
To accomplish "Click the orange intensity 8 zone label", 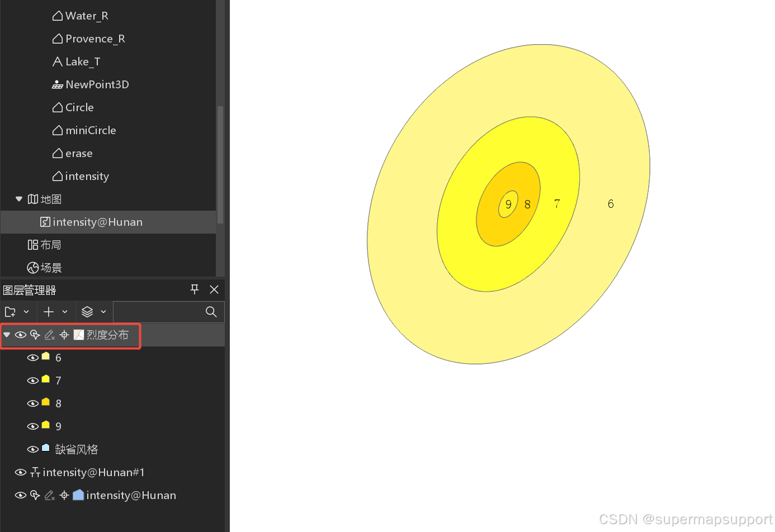I will coord(527,205).
